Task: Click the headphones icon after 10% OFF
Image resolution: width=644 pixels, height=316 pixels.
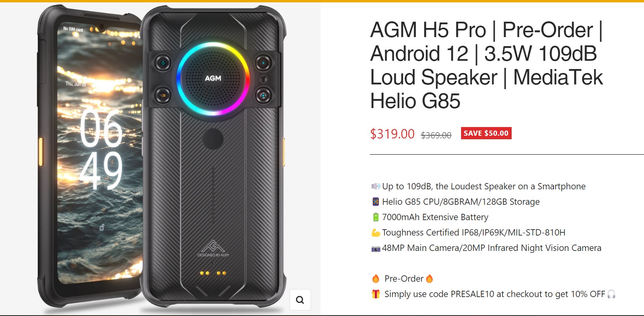Action: (611, 294)
